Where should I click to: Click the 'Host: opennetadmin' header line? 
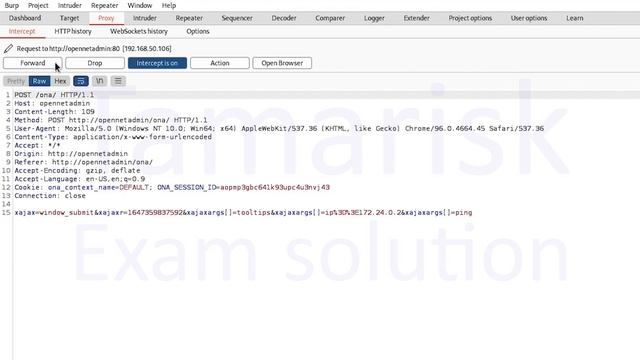(x=52, y=103)
